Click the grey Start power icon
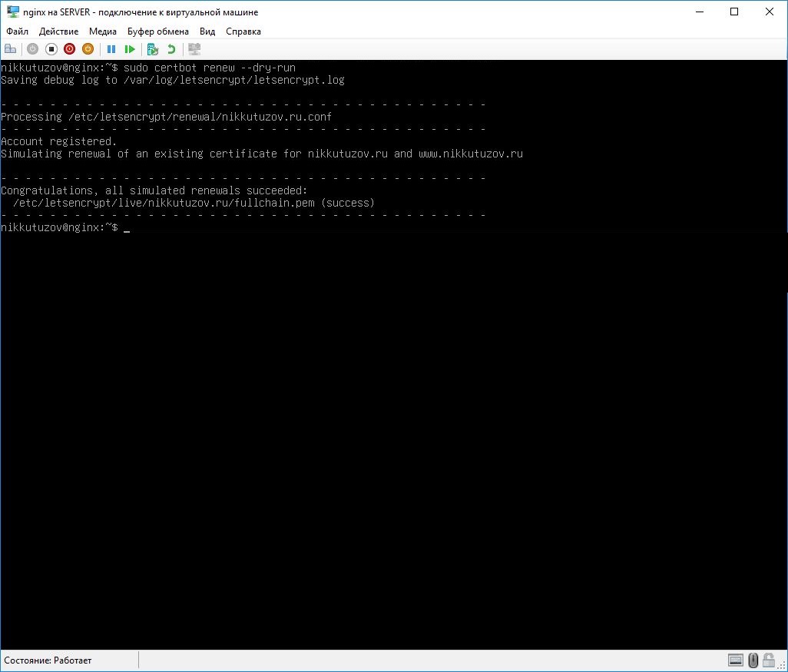 click(x=32, y=49)
